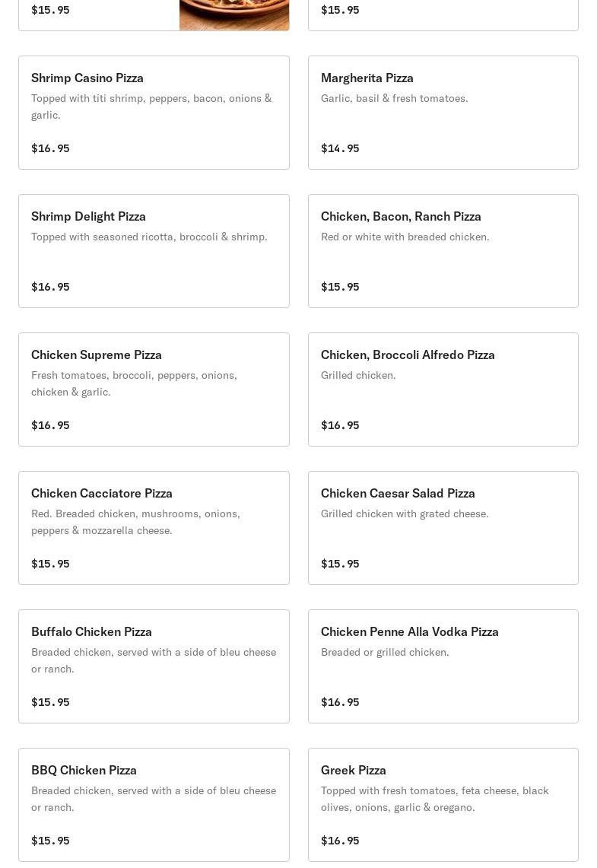Click the $14.95 Margherita price
This screenshot has width=597, height=868.
point(340,148)
